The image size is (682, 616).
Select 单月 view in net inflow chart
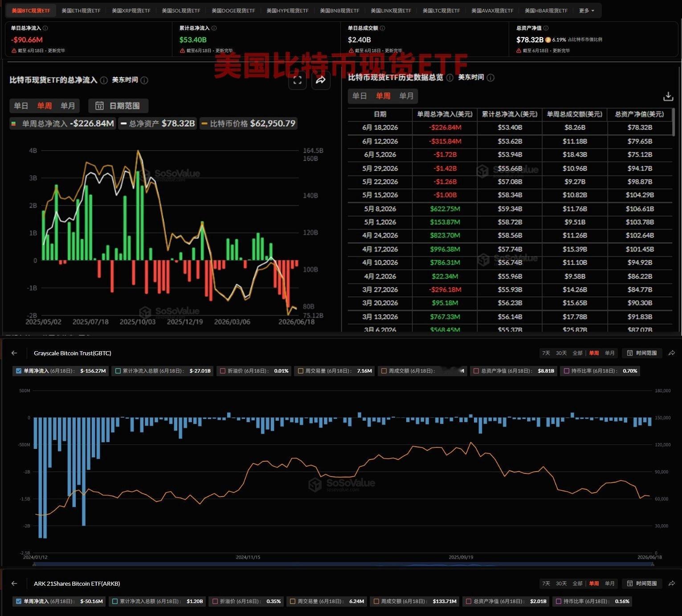(68, 106)
